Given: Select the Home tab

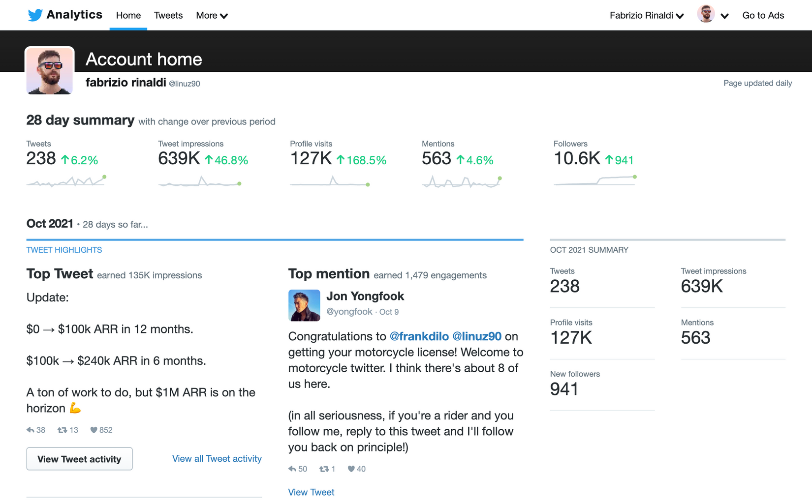Looking at the screenshot, I should click(x=128, y=15).
